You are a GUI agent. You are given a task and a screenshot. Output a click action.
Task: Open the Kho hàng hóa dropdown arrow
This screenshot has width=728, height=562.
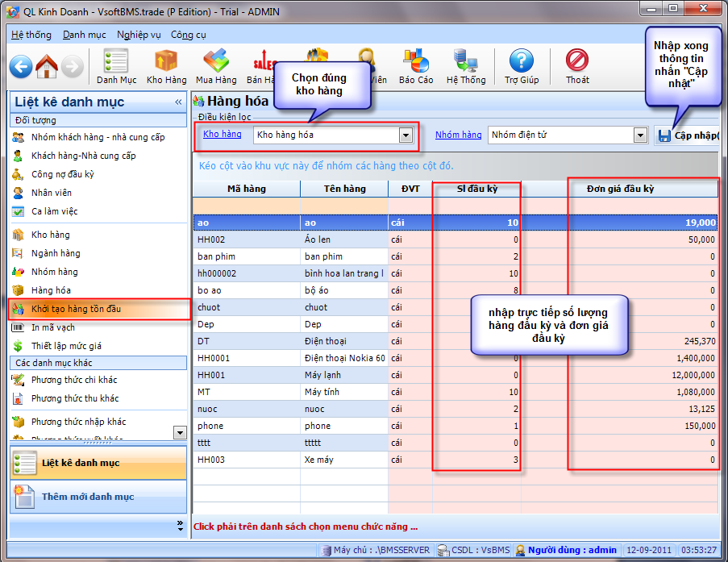click(406, 135)
